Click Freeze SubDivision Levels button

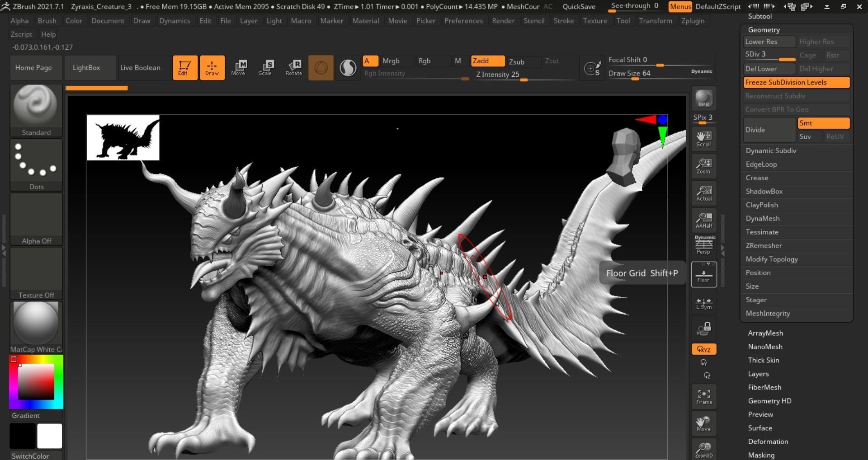pyautogui.click(x=797, y=82)
